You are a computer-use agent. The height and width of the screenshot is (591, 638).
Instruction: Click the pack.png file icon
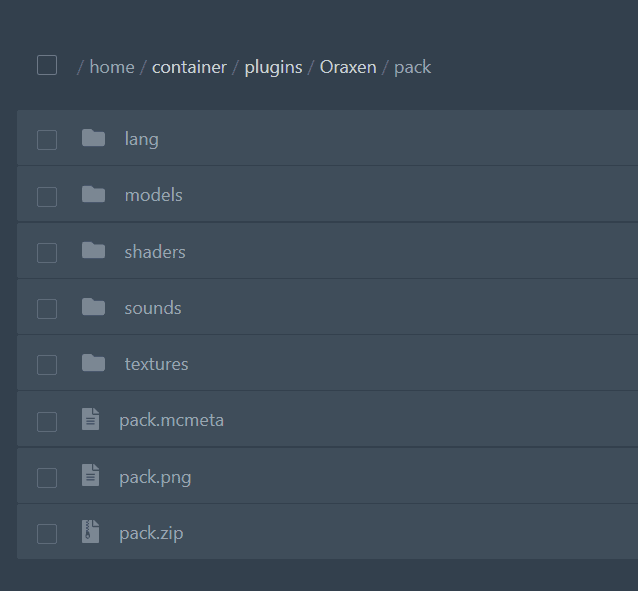[x=91, y=476]
